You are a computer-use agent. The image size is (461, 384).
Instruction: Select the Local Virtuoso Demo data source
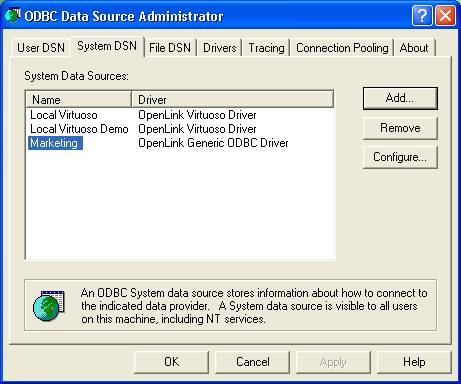coord(79,129)
